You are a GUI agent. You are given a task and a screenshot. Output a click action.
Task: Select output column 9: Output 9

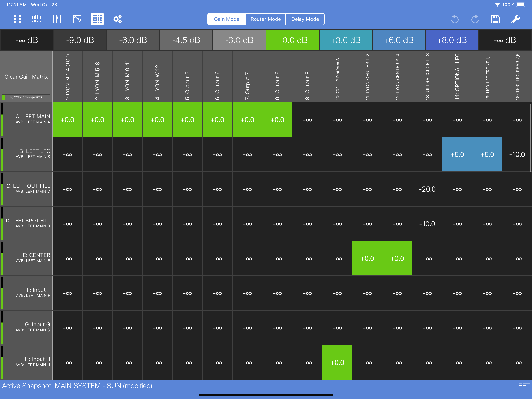(307, 77)
